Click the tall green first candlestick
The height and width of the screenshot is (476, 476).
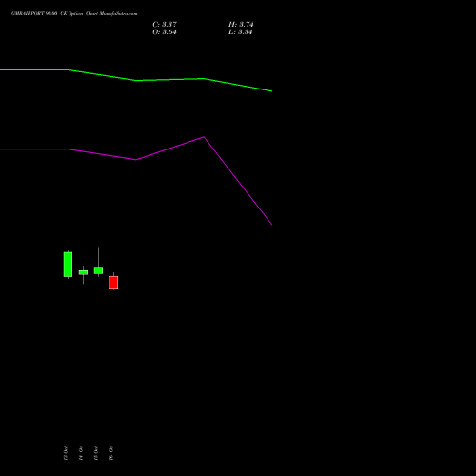click(x=68, y=265)
